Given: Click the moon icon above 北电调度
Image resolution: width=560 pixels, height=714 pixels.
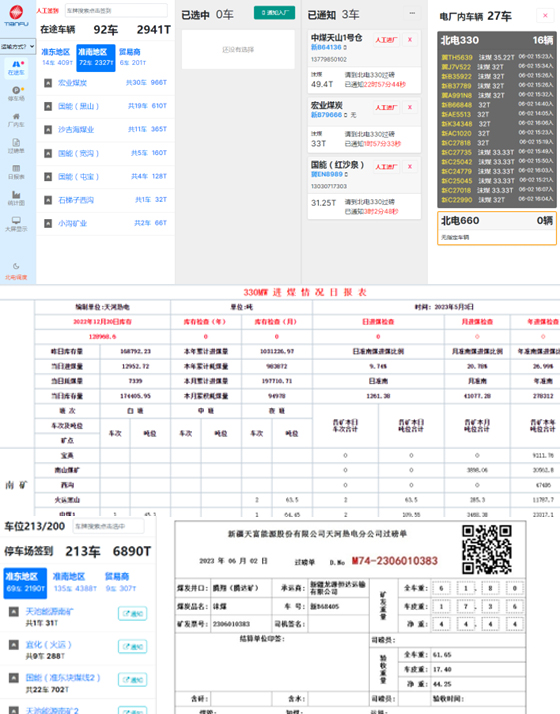Looking at the screenshot, I should click(x=16, y=266).
